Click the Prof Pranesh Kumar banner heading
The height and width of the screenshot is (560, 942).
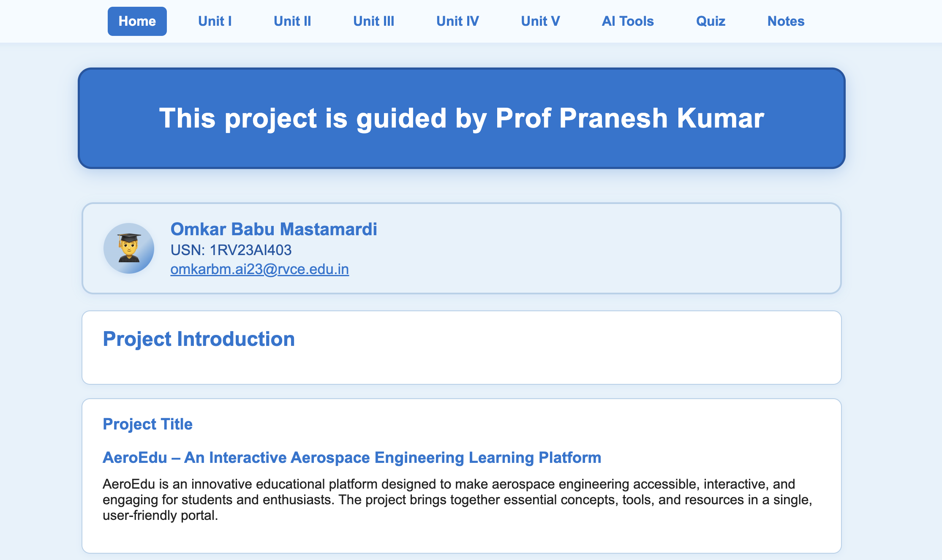pos(462,118)
